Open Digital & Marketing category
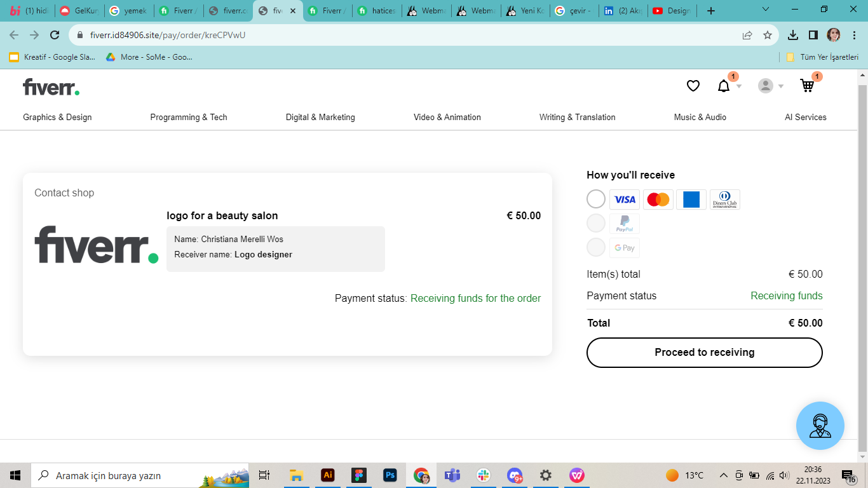The height and width of the screenshot is (488, 868). pyautogui.click(x=320, y=117)
